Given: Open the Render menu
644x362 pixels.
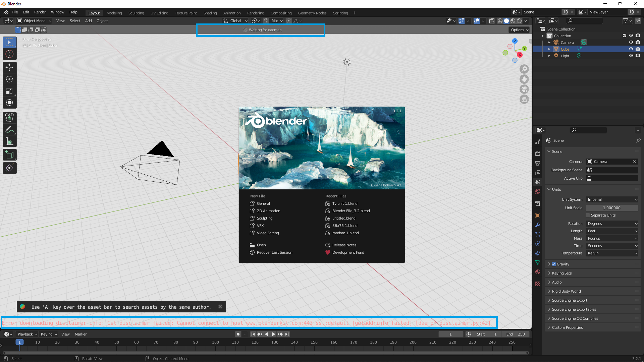Looking at the screenshot, I should click(x=40, y=12).
